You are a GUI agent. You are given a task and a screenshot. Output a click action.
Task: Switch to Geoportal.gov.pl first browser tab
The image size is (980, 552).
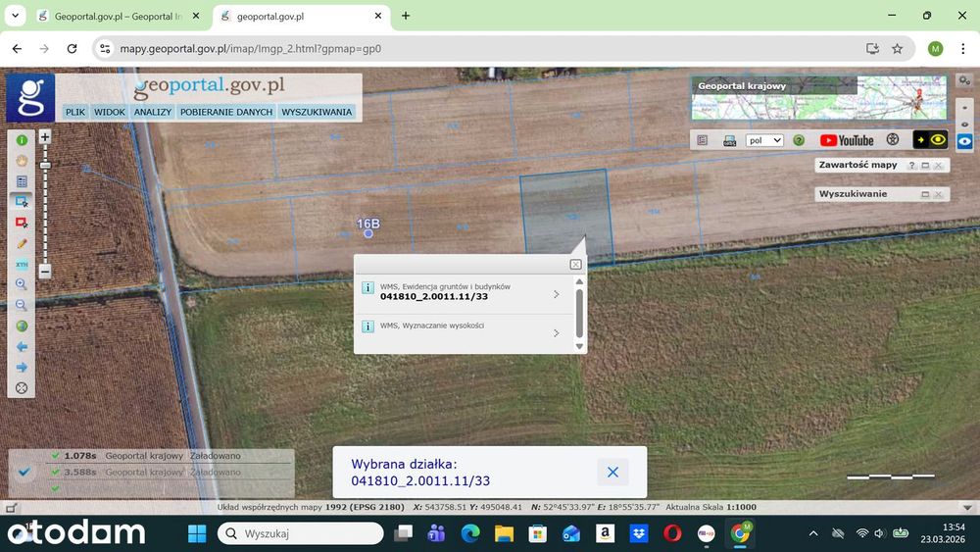(119, 17)
